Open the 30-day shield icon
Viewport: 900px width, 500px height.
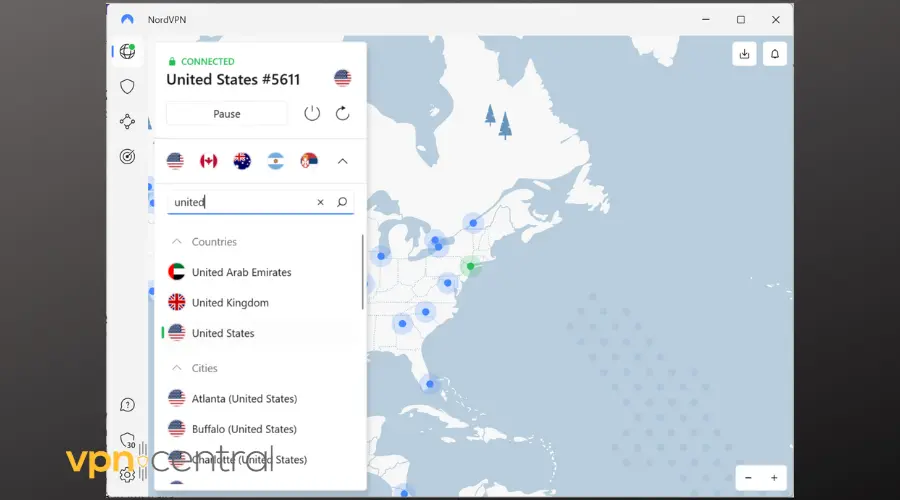point(127,440)
